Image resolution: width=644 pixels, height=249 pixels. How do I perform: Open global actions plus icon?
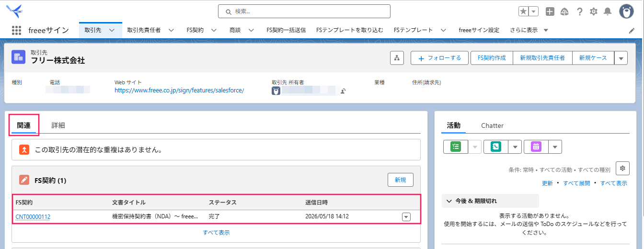pos(550,11)
